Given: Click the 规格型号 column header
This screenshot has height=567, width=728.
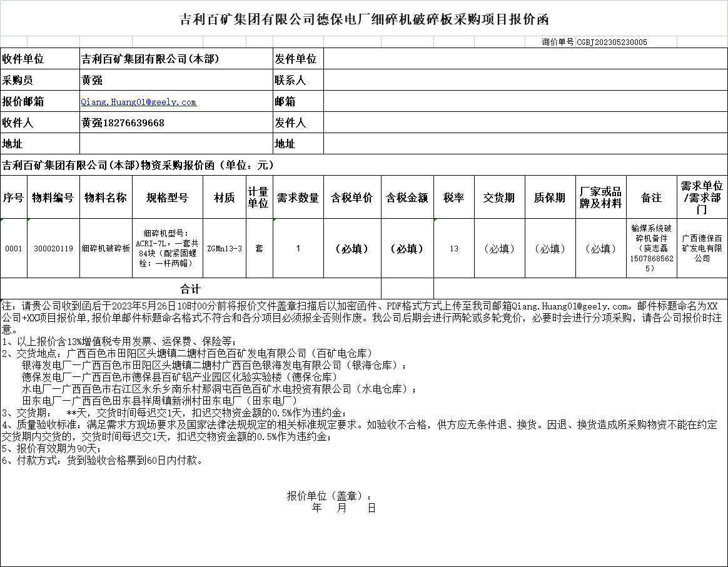Looking at the screenshot, I should 168,197.
